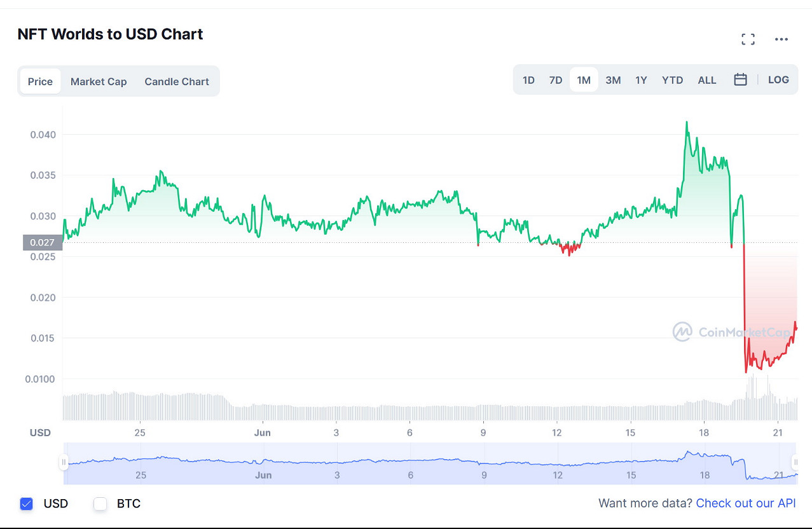Switch to the Market Cap tab
The height and width of the screenshot is (529, 812).
[x=99, y=81]
